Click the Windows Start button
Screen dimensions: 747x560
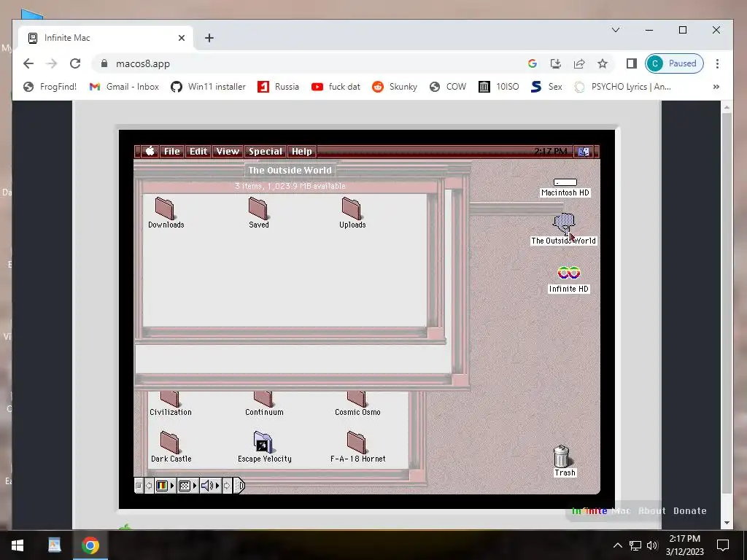(18, 545)
